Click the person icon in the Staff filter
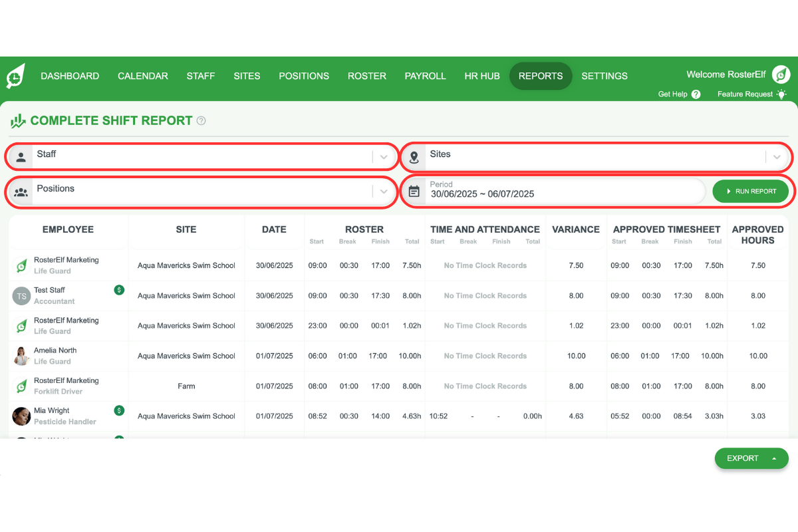Image resolution: width=798 pixels, height=532 pixels. click(x=20, y=156)
